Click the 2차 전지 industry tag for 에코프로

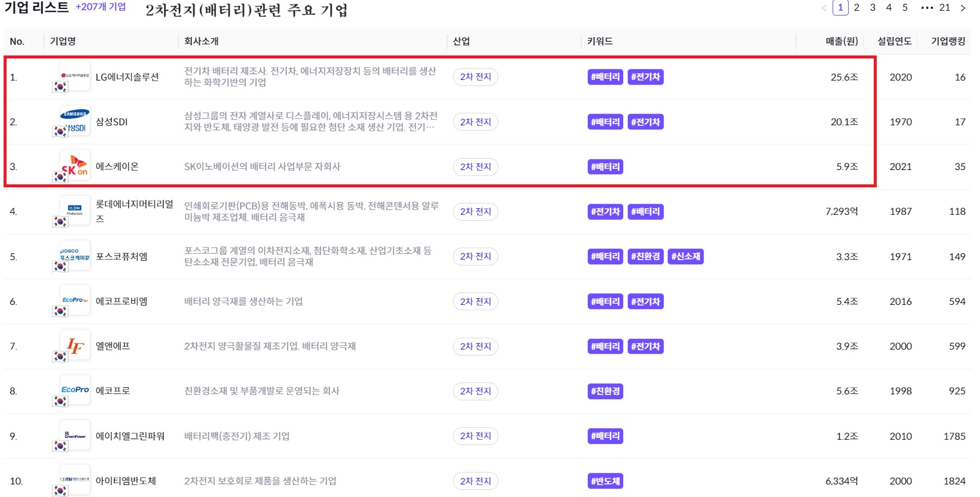(x=476, y=391)
